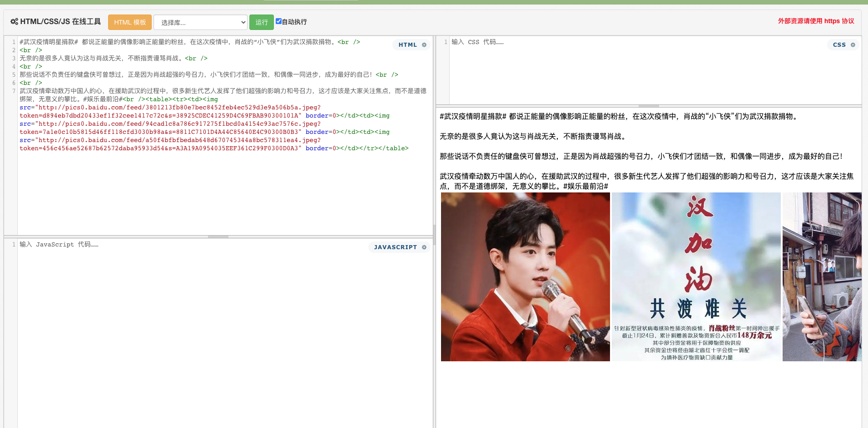Click the HTML/CSS/JS 在线工具 title text
Image resolution: width=868 pixels, height=428 pixels.
(x=60, y=22)
